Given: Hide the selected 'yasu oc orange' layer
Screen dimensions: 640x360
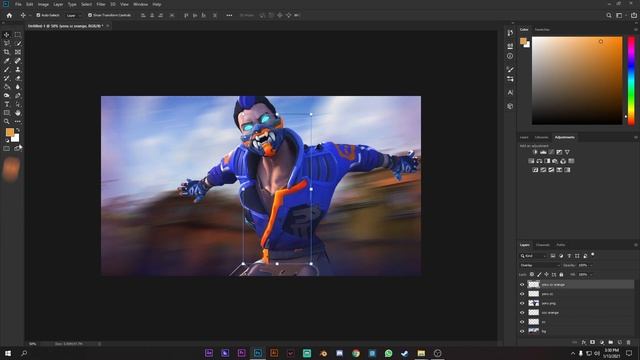Looking at the screenshot, I should click(x=522, y=284).
